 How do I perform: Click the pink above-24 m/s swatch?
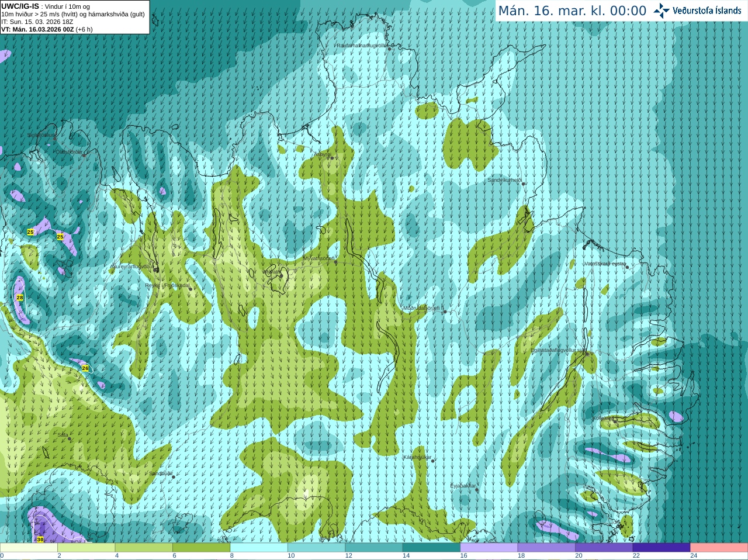[x=719, y=548]
